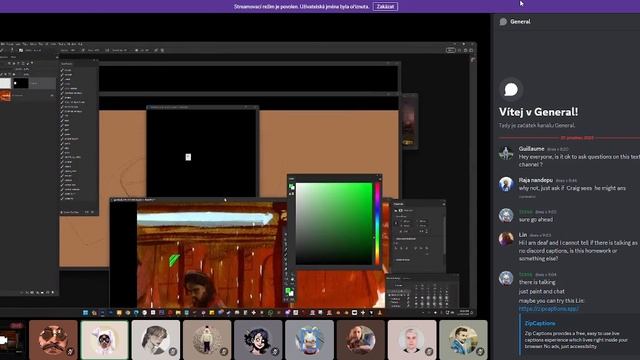Open Raja nandepu's avatar in the chat
640x360 pixels.
point(506,184)
